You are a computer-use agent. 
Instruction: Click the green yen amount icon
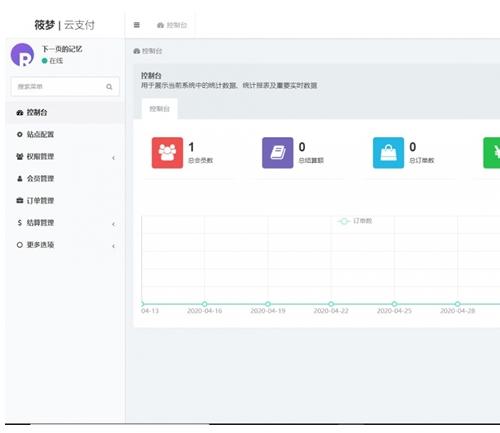pyautogui.click(x=492, y=153)
